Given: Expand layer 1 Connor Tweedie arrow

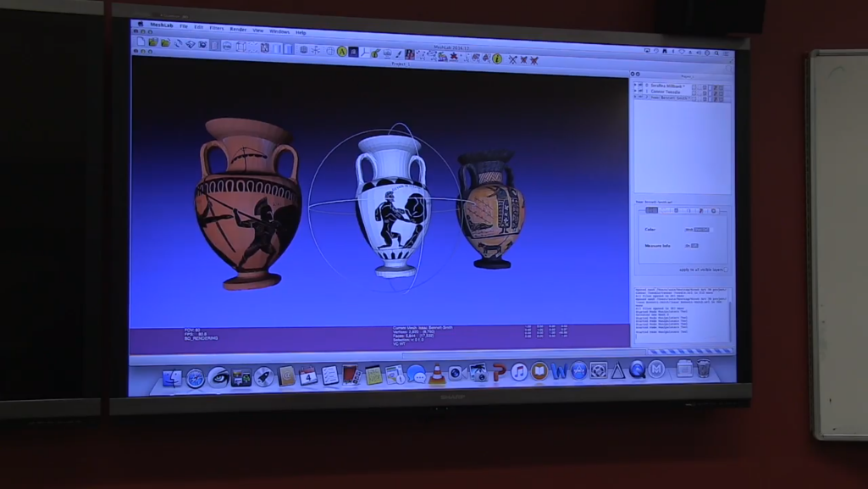Looking at the screenshot, I should (x=635, y=92).
